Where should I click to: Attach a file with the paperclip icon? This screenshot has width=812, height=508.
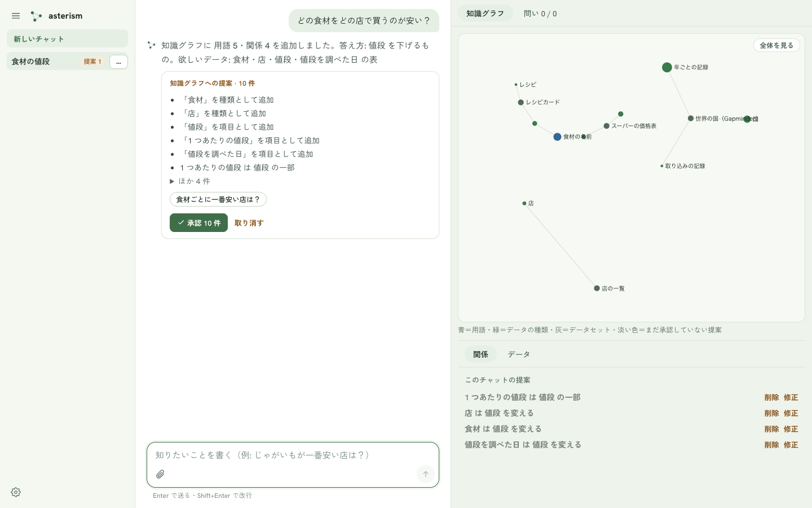[x=160, y=474]
